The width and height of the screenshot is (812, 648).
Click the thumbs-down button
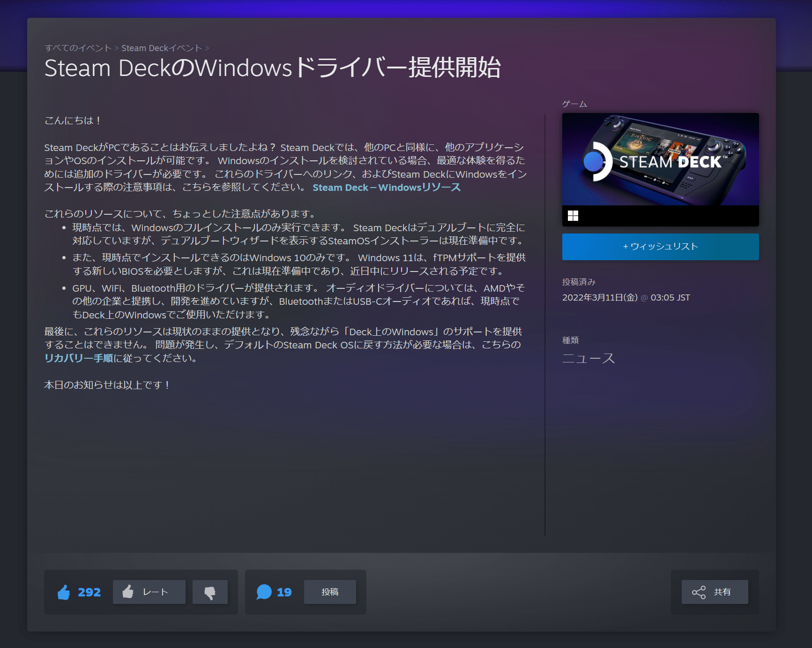pyautogui.click(x=210, y=592)
